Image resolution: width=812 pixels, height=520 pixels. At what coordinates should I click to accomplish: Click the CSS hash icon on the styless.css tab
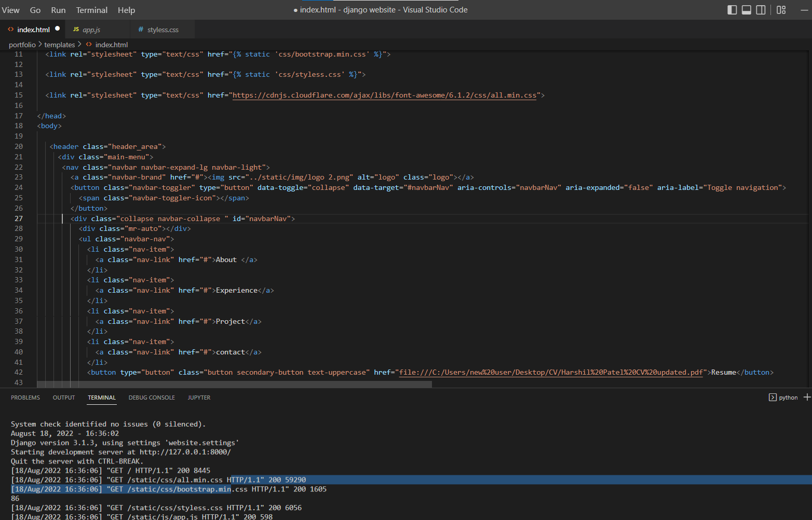[141, 30]
